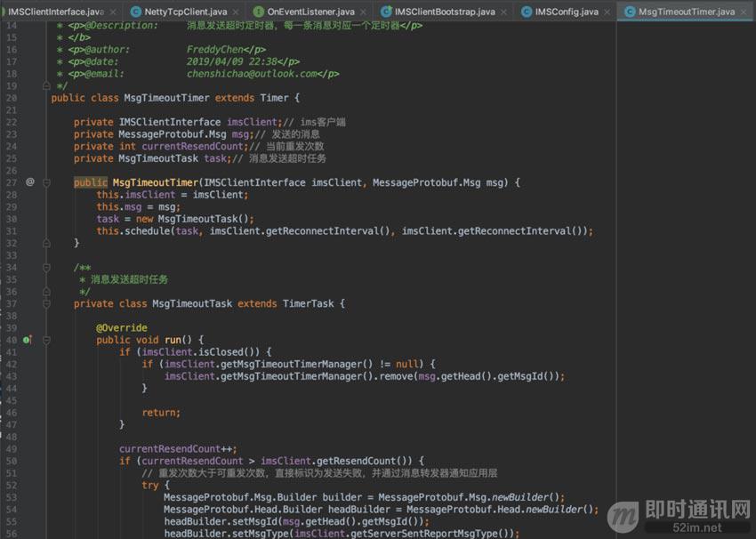Select the OnEventListener.java tab
This screenshot has width=756, height=539.
310,12
